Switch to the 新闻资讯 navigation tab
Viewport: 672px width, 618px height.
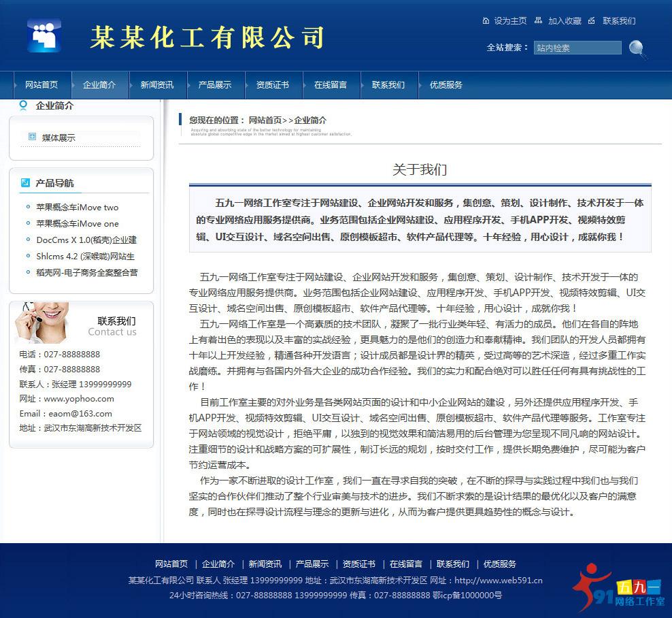click(x=157, y=84)
